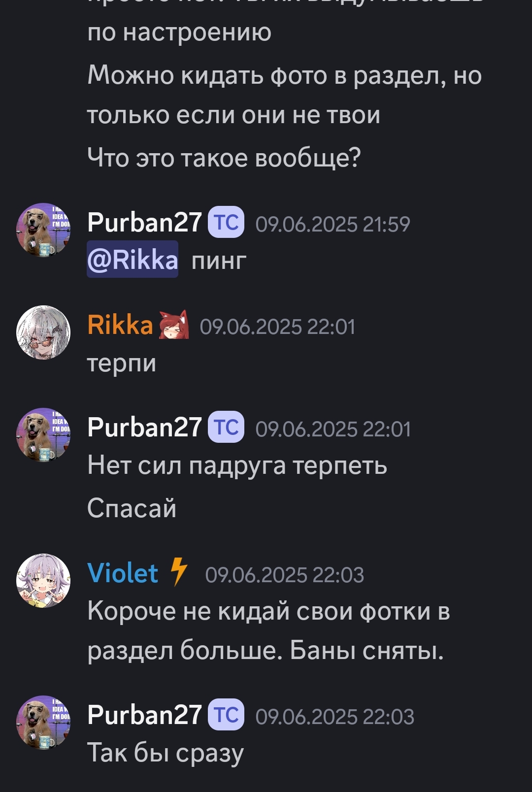The image size is (532, 792).
Task: Tap Purban27's avatar on the 22:03 message
Action: tap(43, 723)
